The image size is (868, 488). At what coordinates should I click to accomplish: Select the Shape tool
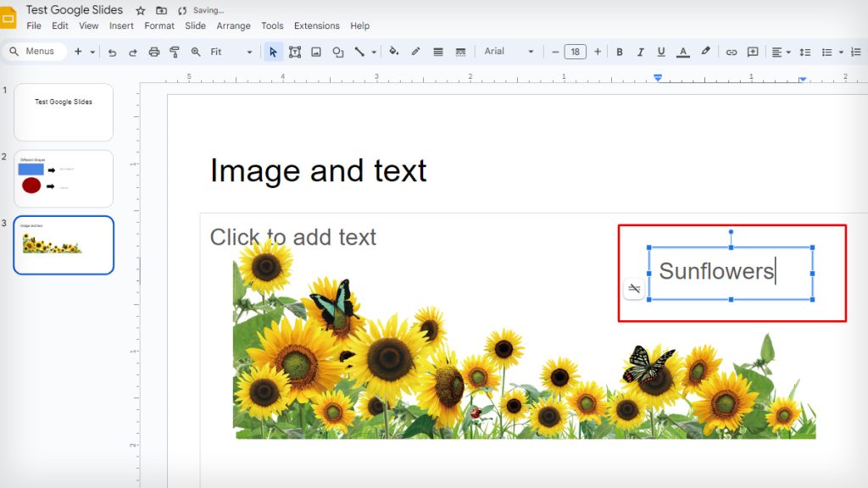(339, 52)
